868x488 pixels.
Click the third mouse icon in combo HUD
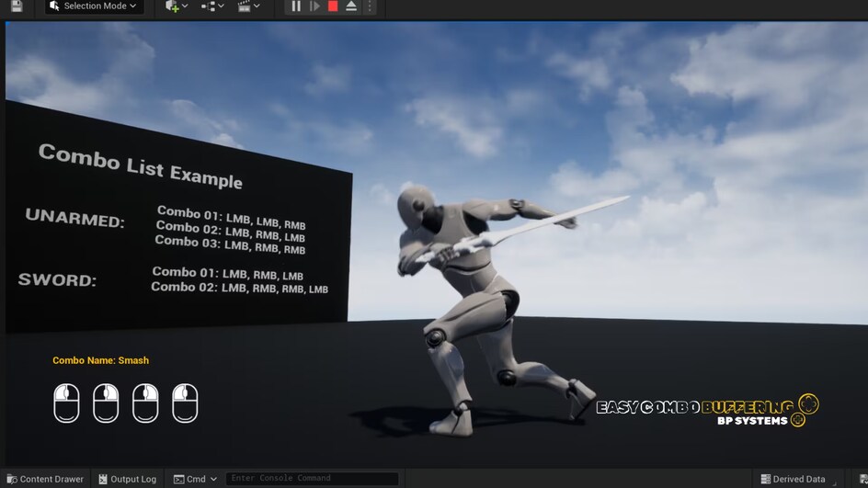(145, 403)
